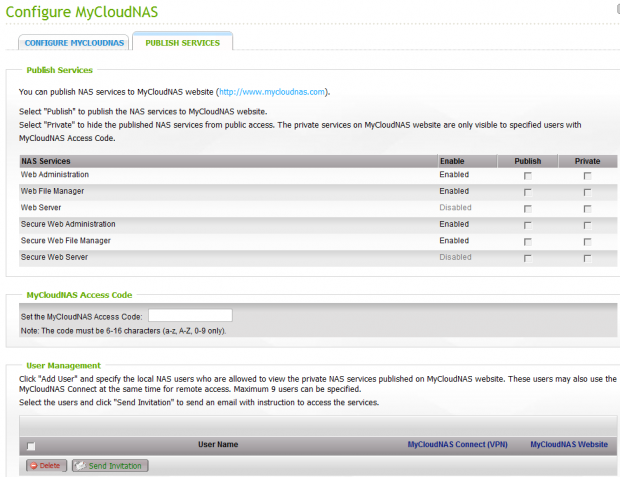This screenshot has width=620, height=477.
Task: Click the Send Invitation envelope icon
Action: click(x=80, y=466)
